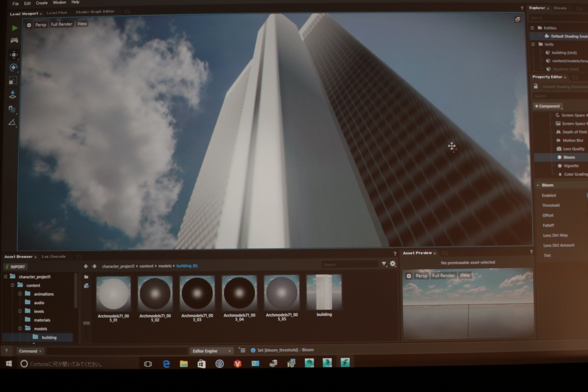
Task: Open the Vivaldi browser taskbar icon
Action: click(x=238, y=364)
